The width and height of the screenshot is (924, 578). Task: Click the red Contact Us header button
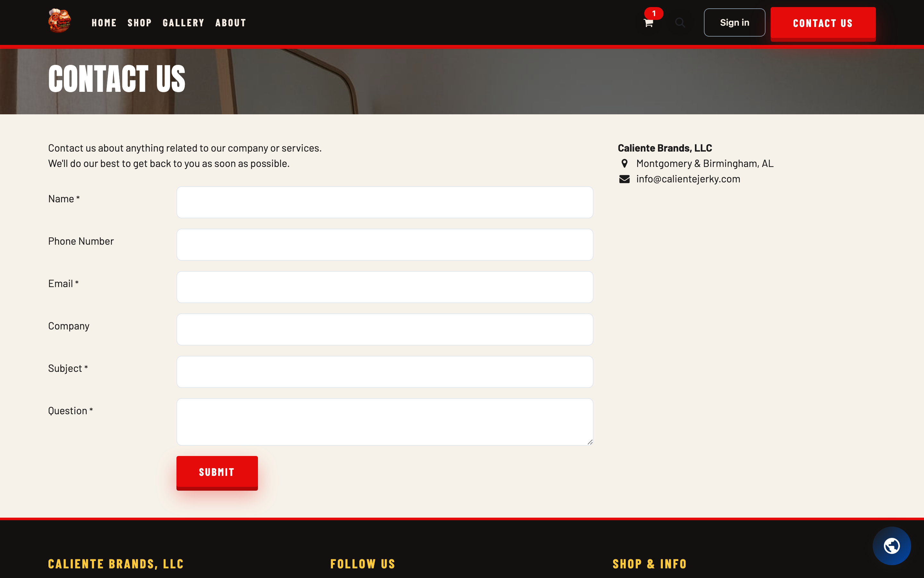tap(823, 24)
